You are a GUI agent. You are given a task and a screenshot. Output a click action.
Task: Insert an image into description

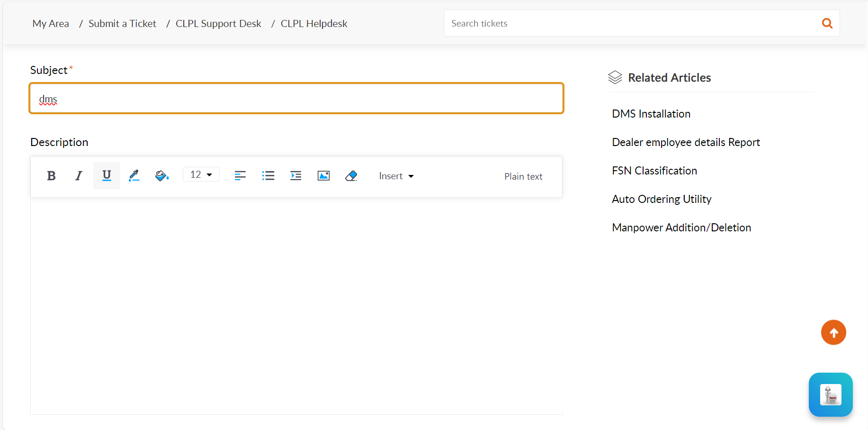[x=323, y=176]
